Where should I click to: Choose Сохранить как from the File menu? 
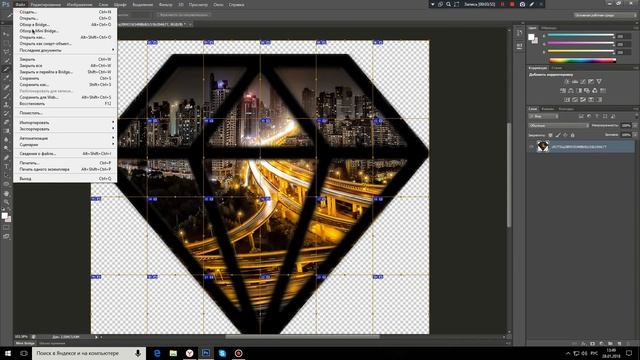[x=65, y=84]
